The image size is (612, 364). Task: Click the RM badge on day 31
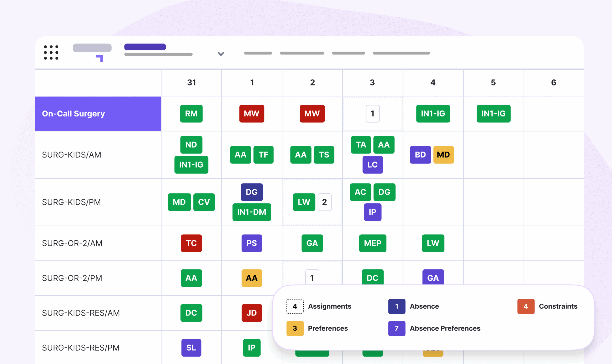click(191, 114)
